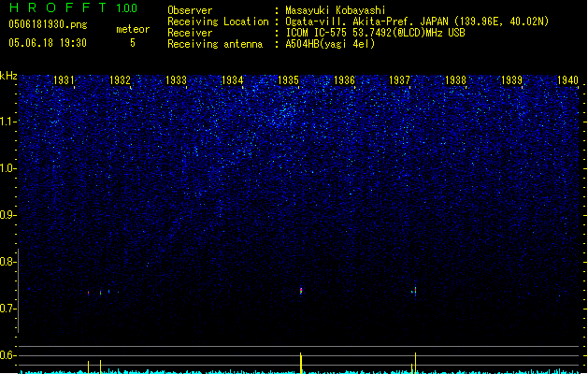Click the meteor label
The width and height of the screenshot is (588, 374).
[x=133, y=29]
